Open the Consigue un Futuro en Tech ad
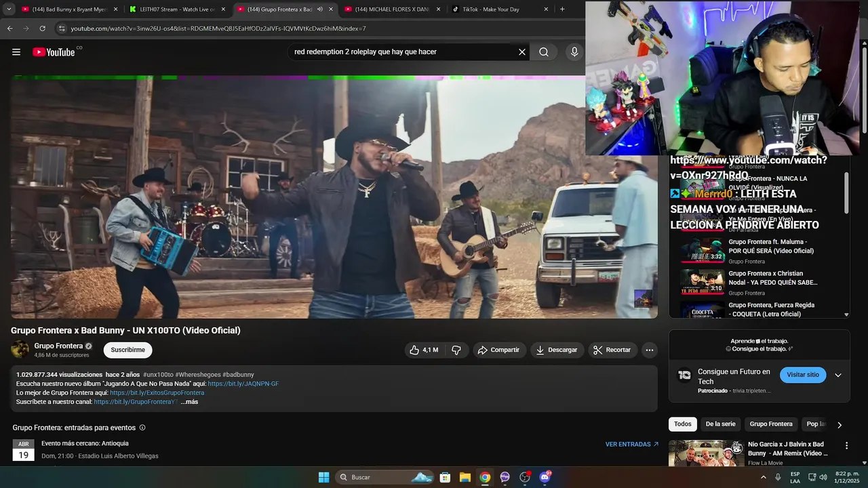This screenshot has width=868, height=488. pos(734,376)
